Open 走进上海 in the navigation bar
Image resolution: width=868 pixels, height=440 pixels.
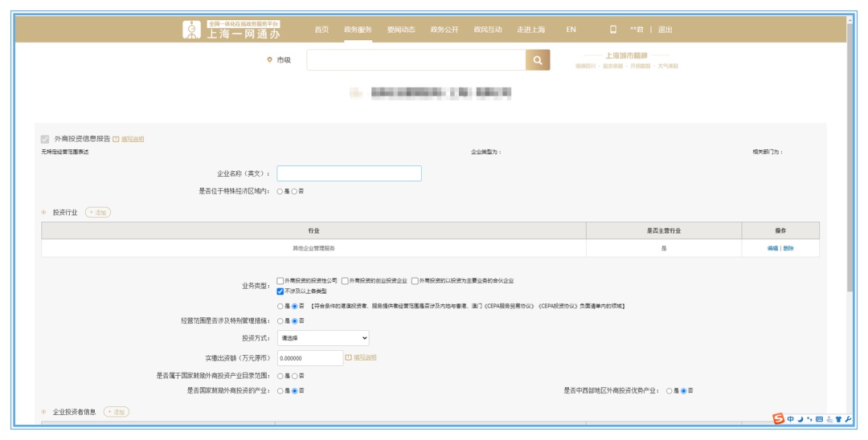coord(531,30)
